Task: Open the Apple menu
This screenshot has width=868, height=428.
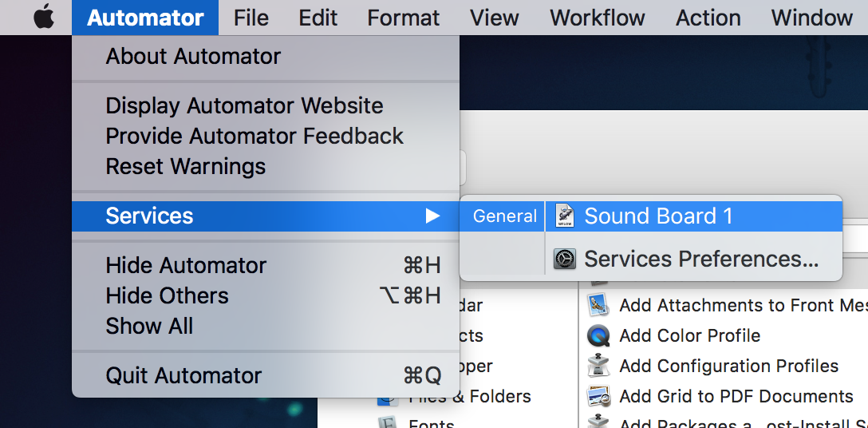Action: [44, 18]
